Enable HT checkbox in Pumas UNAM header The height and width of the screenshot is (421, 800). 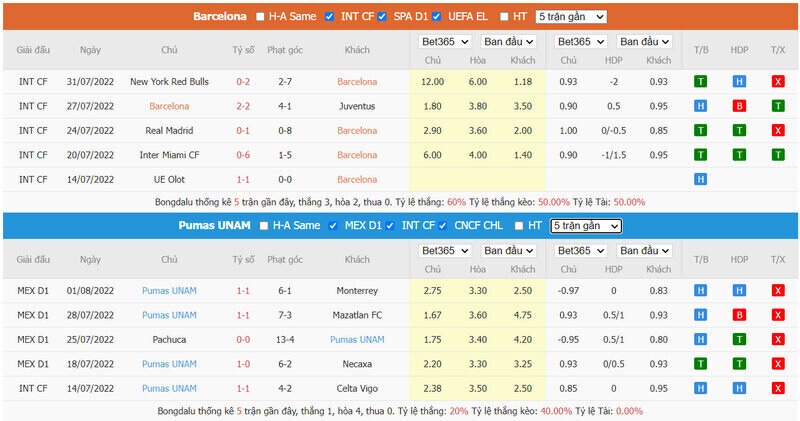[519, 226]
